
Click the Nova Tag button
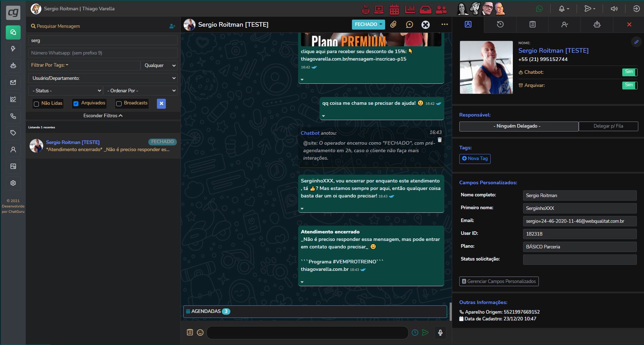pyautogui.click(x=475, y=159)
